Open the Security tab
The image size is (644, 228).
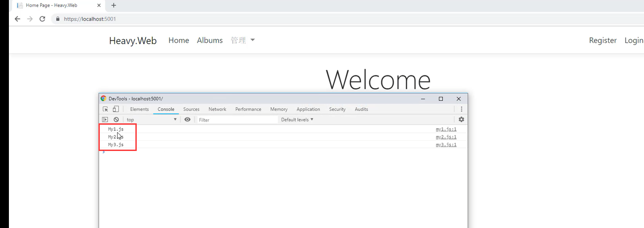pyautogui.click(x=337, y=109)
